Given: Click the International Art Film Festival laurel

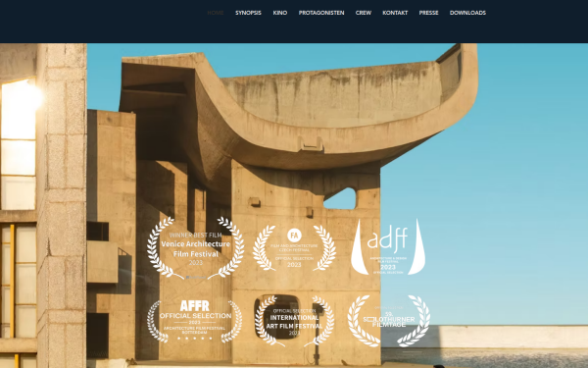Looking at the screenshot, I should tap(294, 321).
